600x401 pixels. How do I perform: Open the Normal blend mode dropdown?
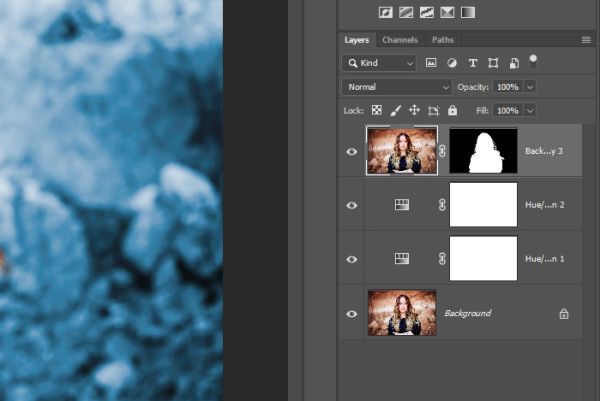(x=396, y=87)
